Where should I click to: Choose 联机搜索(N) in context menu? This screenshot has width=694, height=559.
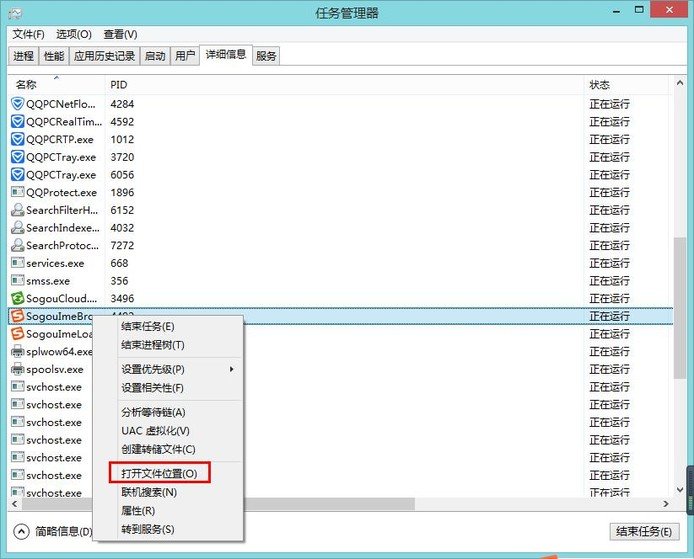pos(149,492)
